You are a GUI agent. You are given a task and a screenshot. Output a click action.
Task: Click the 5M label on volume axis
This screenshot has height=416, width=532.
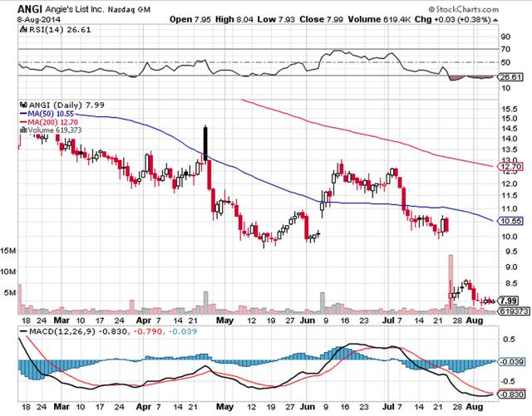10,292
